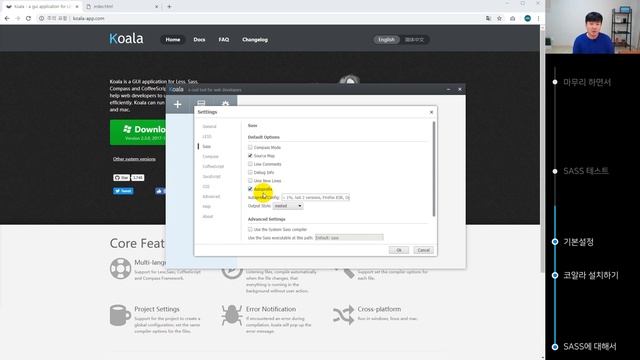This screenshot has height=360, width=640.
Task: Select Help in Settings sidebar
Action: 207,207
